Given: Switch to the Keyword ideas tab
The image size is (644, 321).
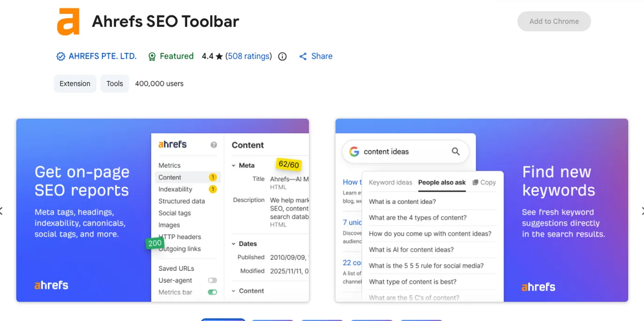Looking at the screenshot, I should tap(390, 182).
